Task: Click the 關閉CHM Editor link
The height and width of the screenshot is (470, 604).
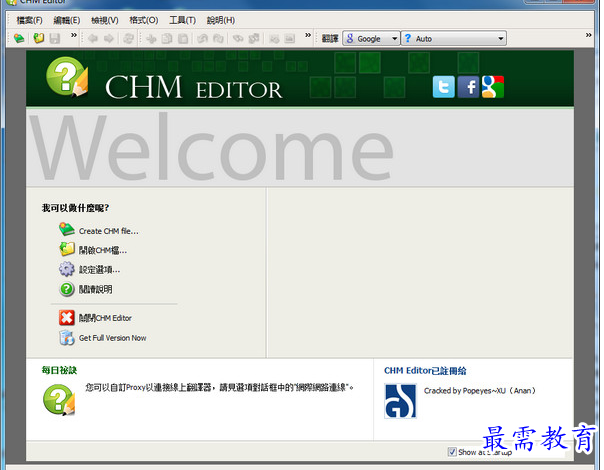Action: coord(105,318)
